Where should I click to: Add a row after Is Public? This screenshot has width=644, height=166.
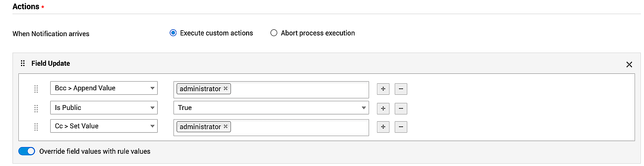tap(383, 109)
